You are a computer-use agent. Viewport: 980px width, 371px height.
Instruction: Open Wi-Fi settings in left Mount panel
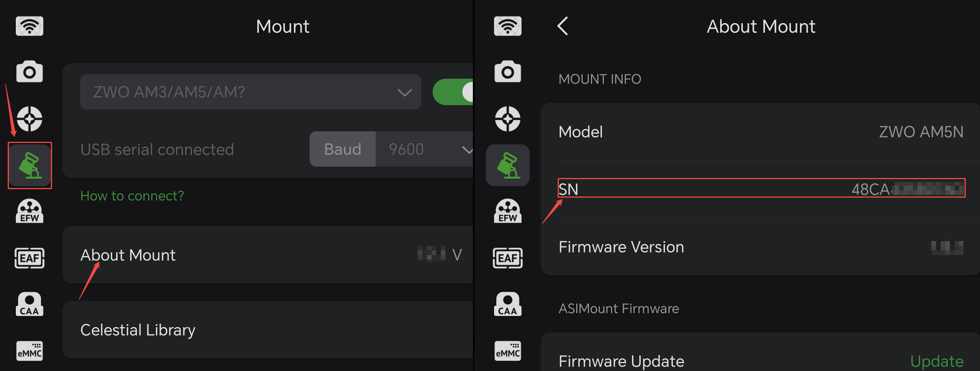29,26
